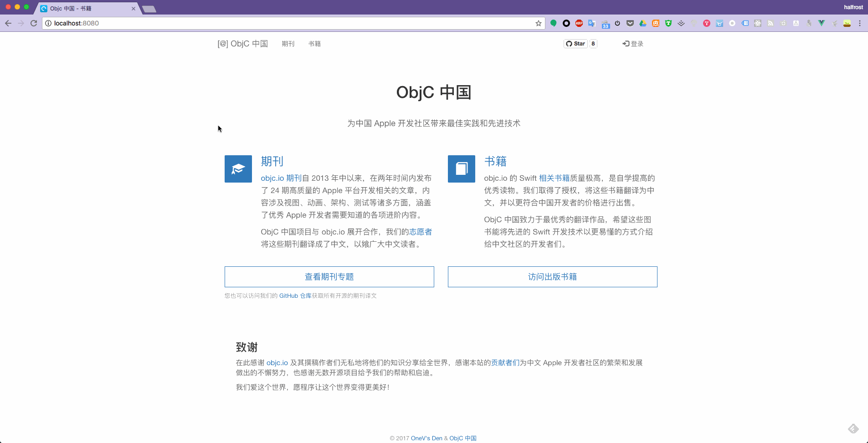Click the RSS feed extension icon

(x=770, y=23)
